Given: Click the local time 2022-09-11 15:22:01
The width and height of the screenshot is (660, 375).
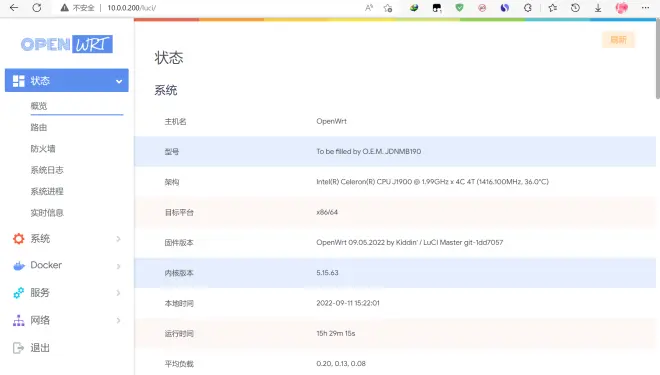Looking at the screenshot, I should (x=348, y=303).
